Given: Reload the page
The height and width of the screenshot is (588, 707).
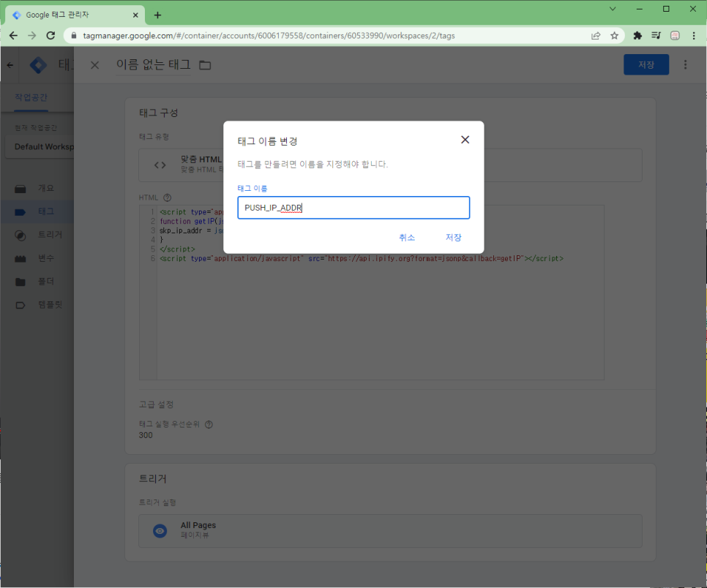Looking at the screenshot, I should pyautogui.click(x=50, y=36).
